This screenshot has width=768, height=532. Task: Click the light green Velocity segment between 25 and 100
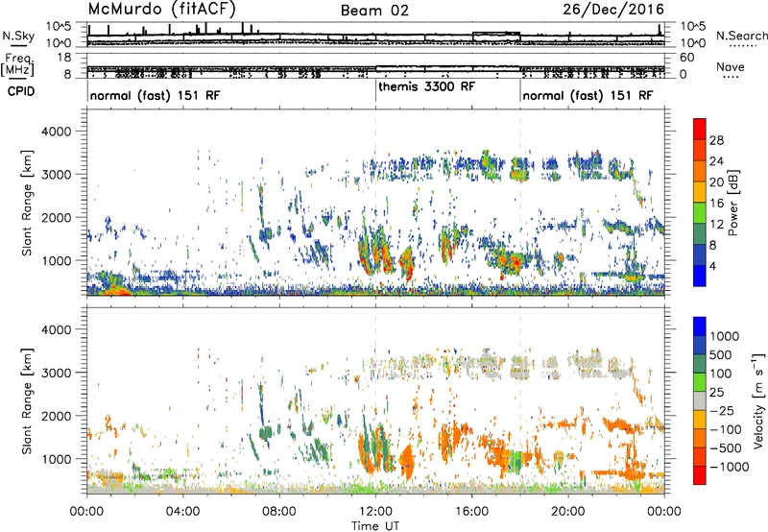click(700, 382)
